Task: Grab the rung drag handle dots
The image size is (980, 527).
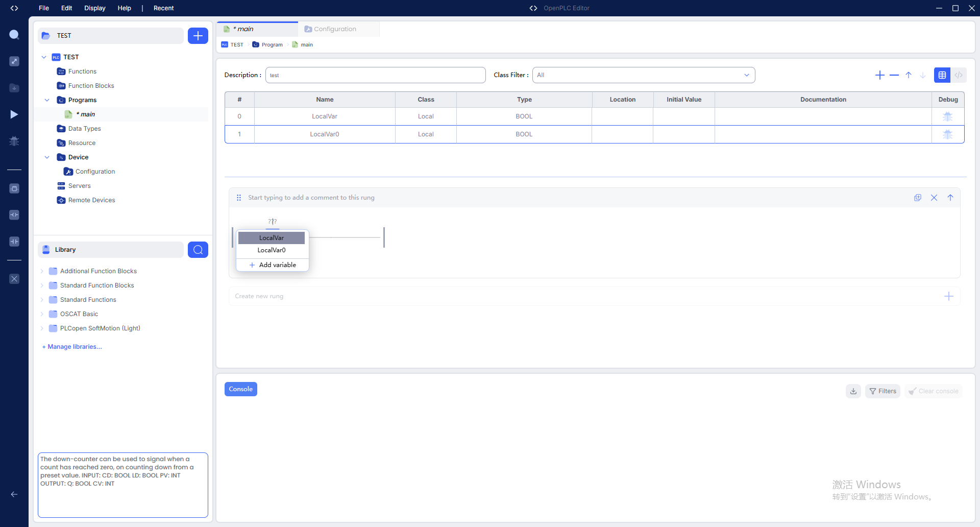Action: click(239, 198)
